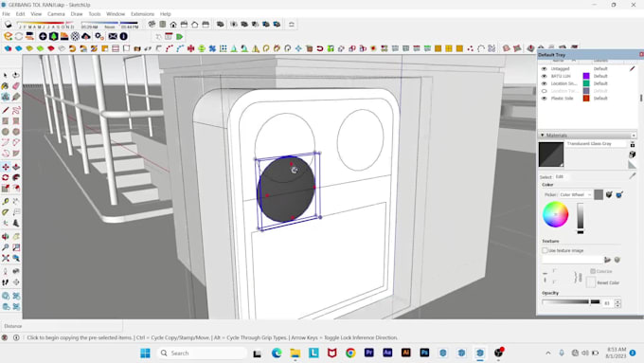Select the Follow Me tool

click(16, 177)
